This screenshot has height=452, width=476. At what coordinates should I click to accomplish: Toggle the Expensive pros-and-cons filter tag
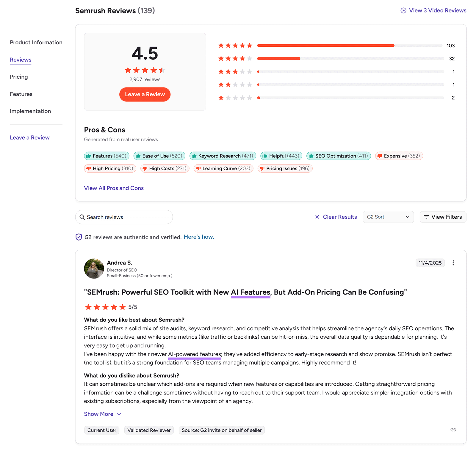[x=399, y=156]
